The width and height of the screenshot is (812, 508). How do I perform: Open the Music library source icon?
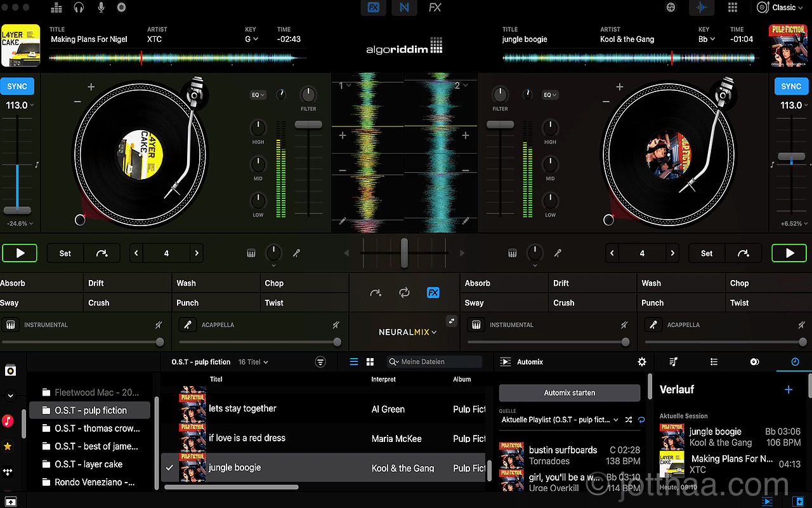point(8,420)
